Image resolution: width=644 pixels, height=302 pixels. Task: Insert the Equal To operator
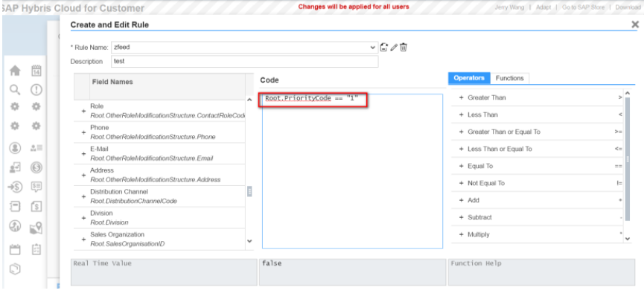tap(462, 166)
